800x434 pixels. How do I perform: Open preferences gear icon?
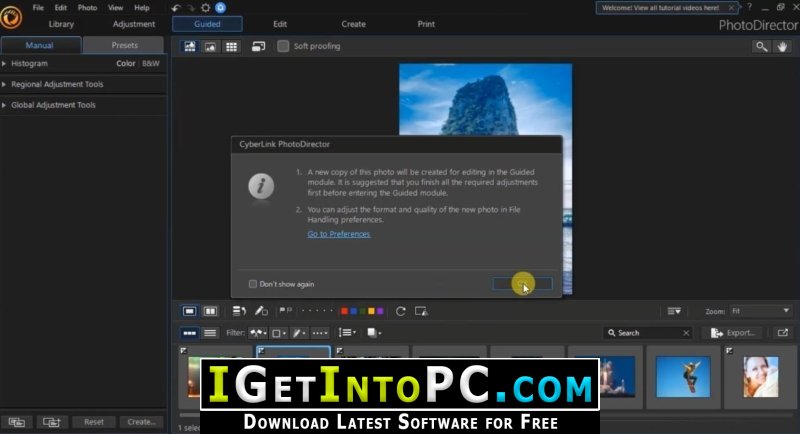(205, 8)
